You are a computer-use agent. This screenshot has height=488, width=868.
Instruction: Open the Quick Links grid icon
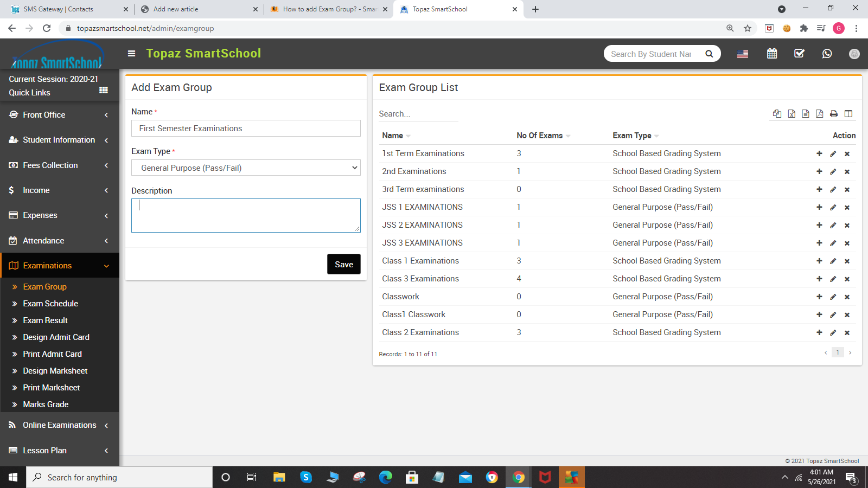(x=103, y=90)
